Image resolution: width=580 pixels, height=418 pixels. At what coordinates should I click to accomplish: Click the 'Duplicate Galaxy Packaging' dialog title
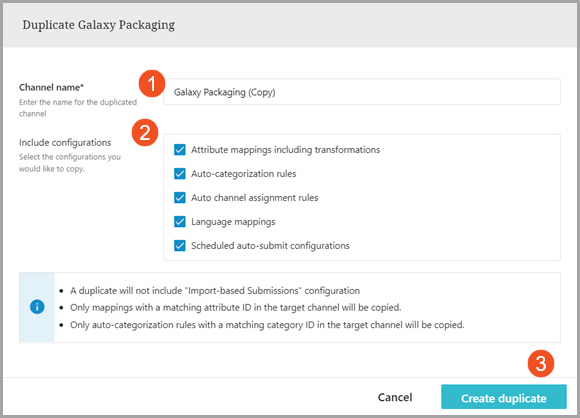pyautogui.click(x=99, y=25)
